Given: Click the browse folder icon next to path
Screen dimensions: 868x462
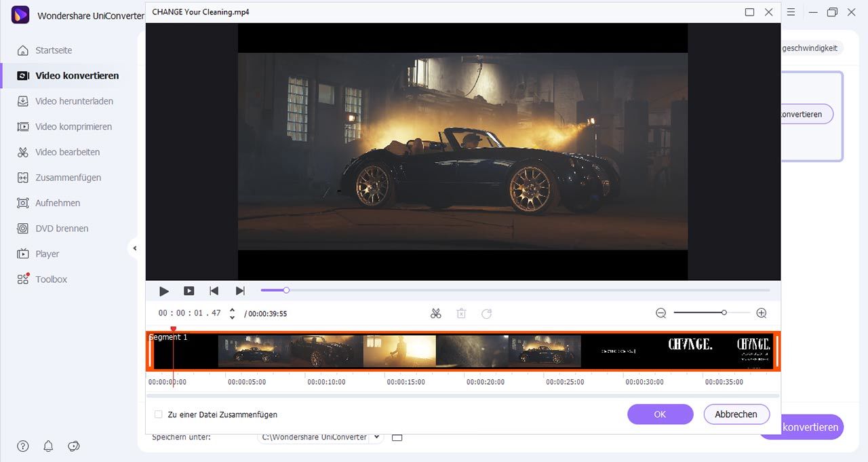Looking at the screenshot, I should click(x=397, y=437).
